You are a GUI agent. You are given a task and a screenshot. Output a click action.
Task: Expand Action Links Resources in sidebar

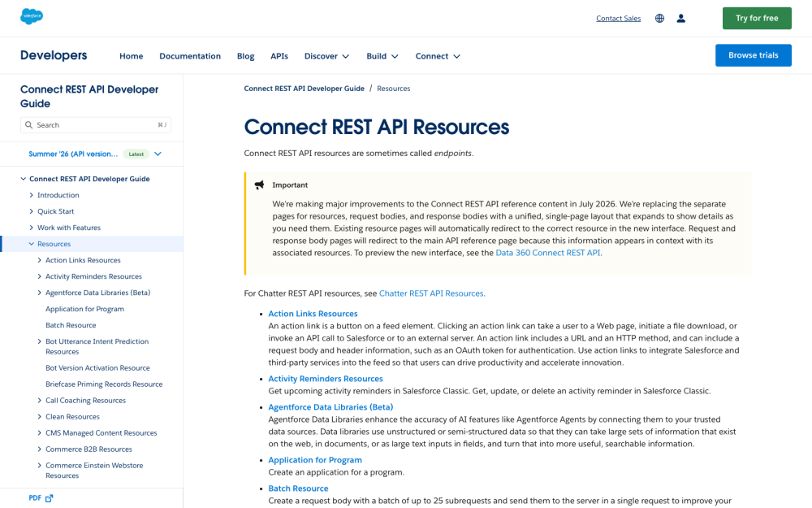pyautogui.click(x=39, y=260)
